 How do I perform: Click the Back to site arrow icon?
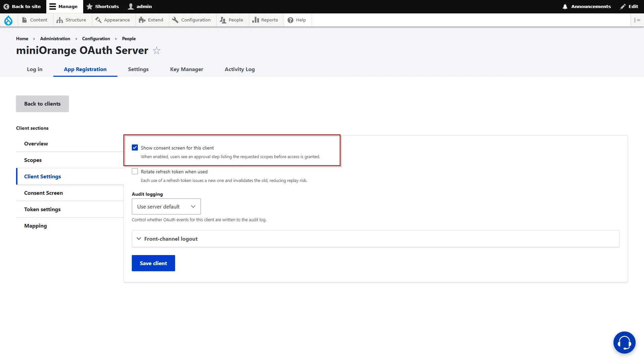point(6,7)
